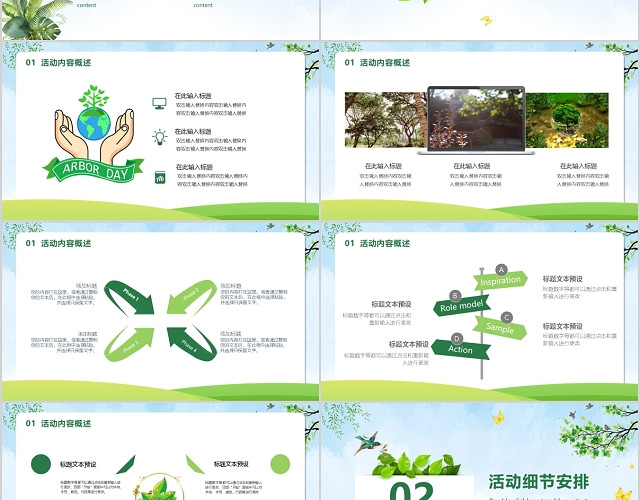
Task: Click the monitor icon on the Arbor Day slide
Action: pos(159,103)
